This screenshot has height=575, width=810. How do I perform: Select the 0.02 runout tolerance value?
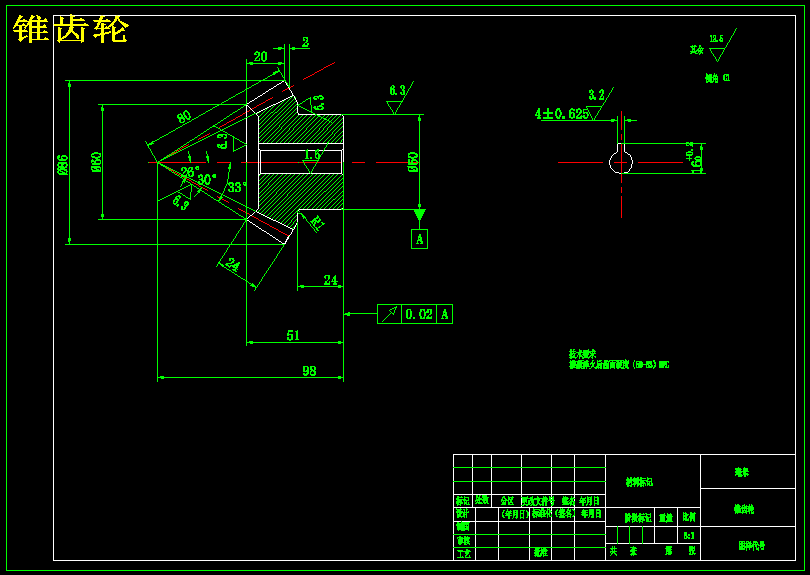click(x=418, y=314)
